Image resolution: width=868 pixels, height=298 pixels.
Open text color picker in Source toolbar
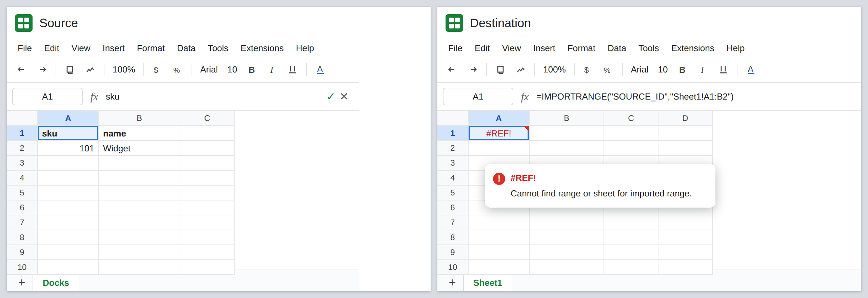pos(320,70)
